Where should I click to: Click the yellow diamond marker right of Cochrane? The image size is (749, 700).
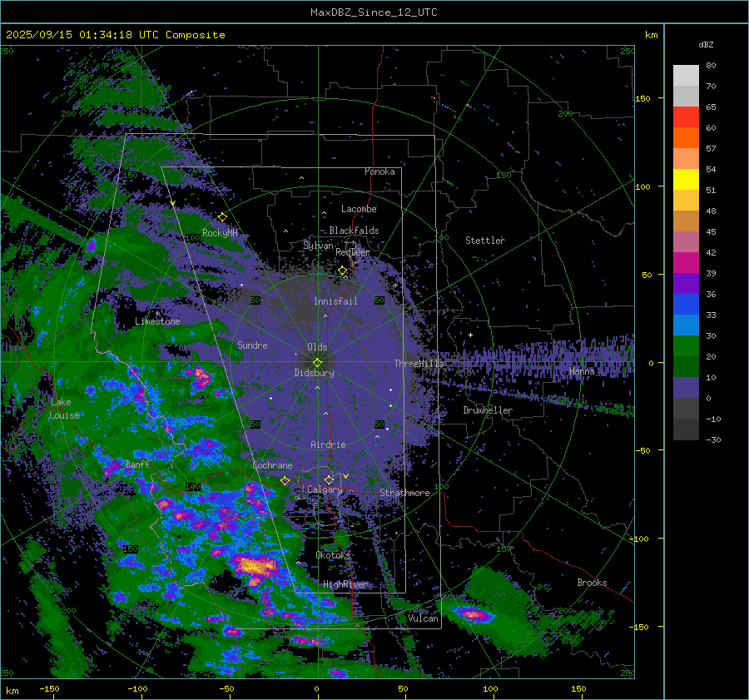coord(285,480)
